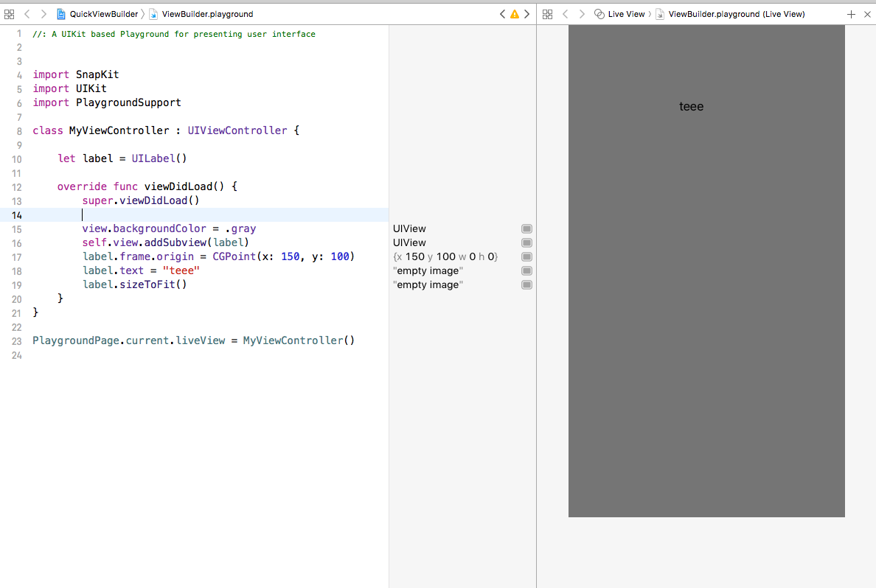
Task: Place cursor on import SnapKit line
Action: tap(76, 75)
